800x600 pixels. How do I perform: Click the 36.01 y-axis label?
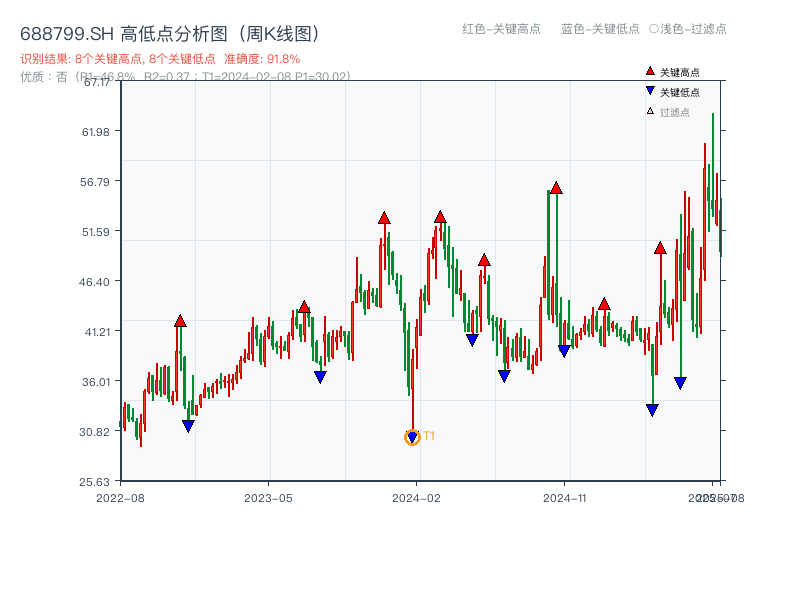coord(96,382)
